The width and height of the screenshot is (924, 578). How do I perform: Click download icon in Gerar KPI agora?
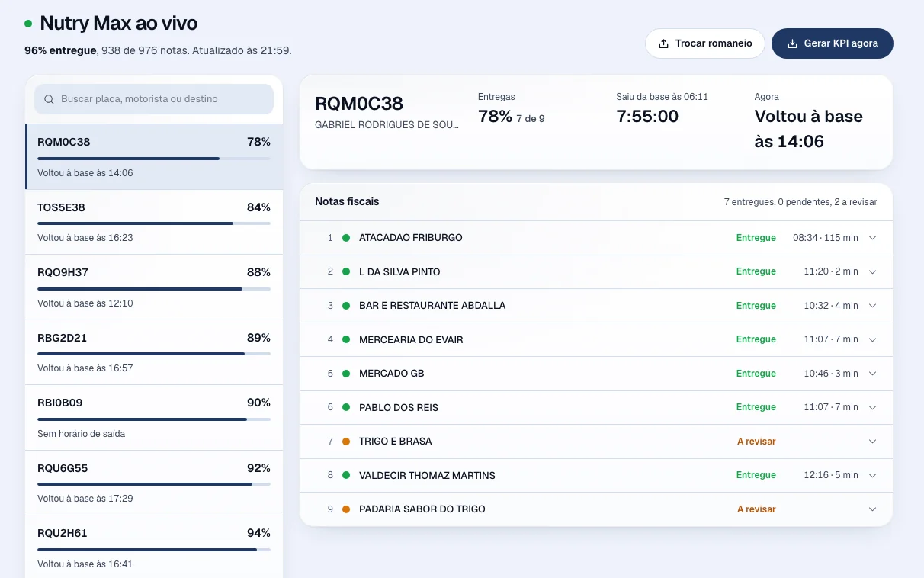coord(792,43)
